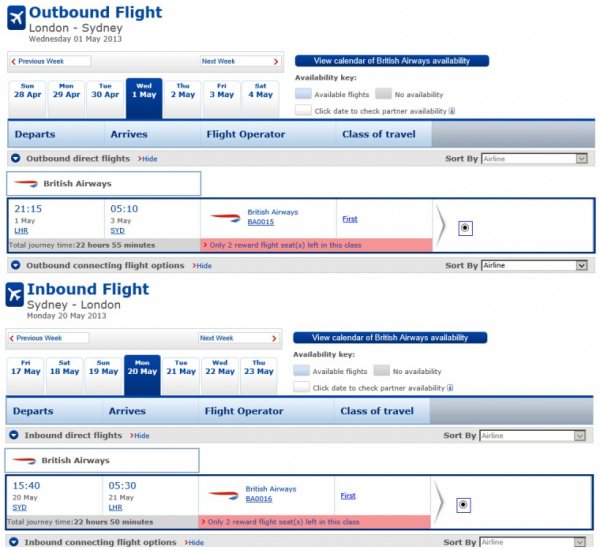
Task: Click the Inbound Flight airplane icon
Action: point(16,295)
